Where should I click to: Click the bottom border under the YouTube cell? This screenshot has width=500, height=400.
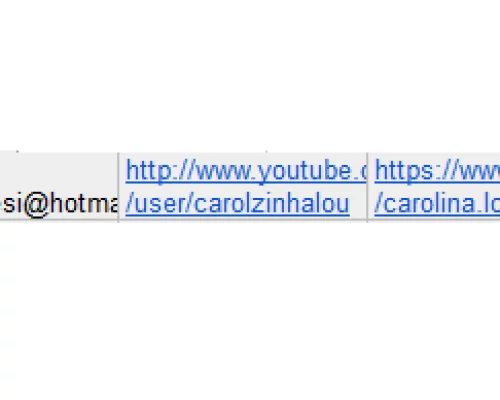[243, 220]
